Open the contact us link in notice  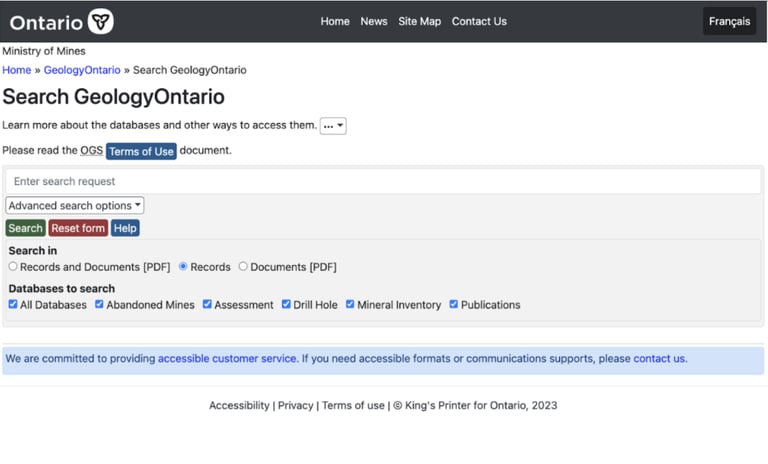(659, 359)
